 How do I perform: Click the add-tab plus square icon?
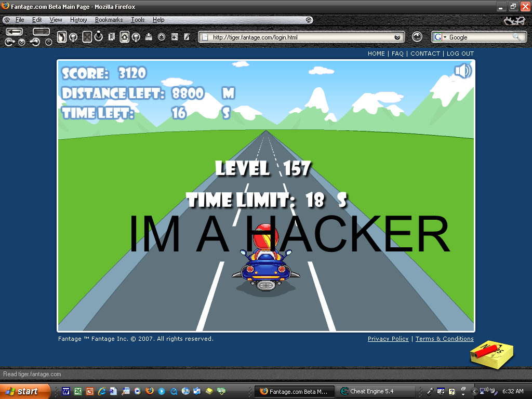click(175, 37)
